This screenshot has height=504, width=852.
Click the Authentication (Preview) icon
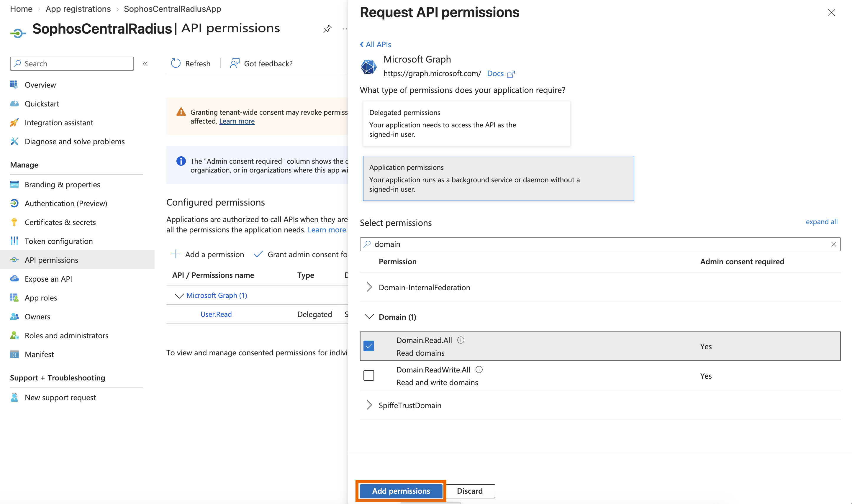(14, 203)
